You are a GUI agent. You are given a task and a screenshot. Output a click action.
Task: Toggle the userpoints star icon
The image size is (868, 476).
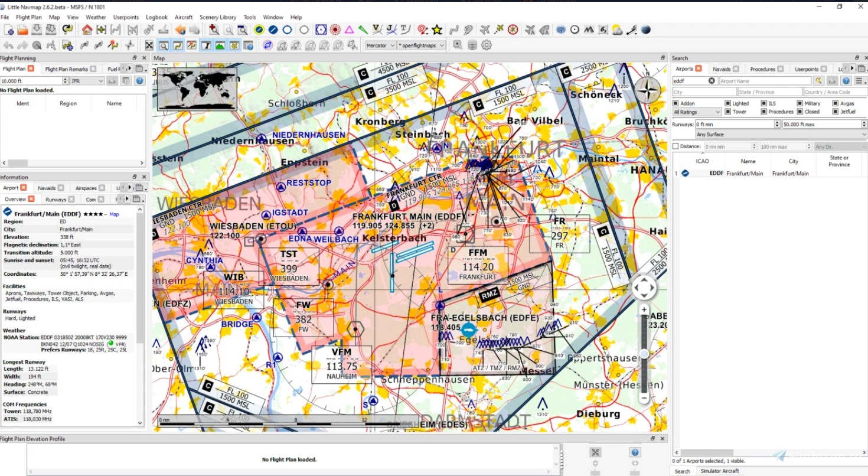tap(436, 29)
